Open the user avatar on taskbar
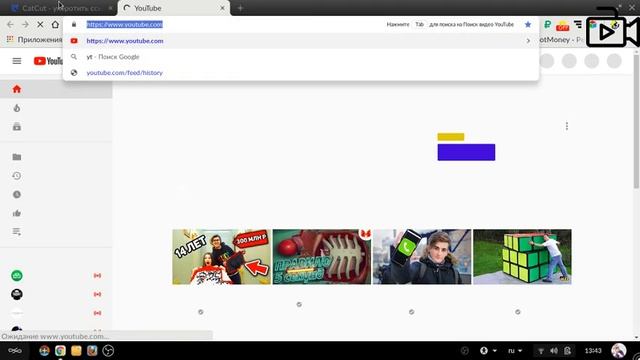 [x=619, y=351]
